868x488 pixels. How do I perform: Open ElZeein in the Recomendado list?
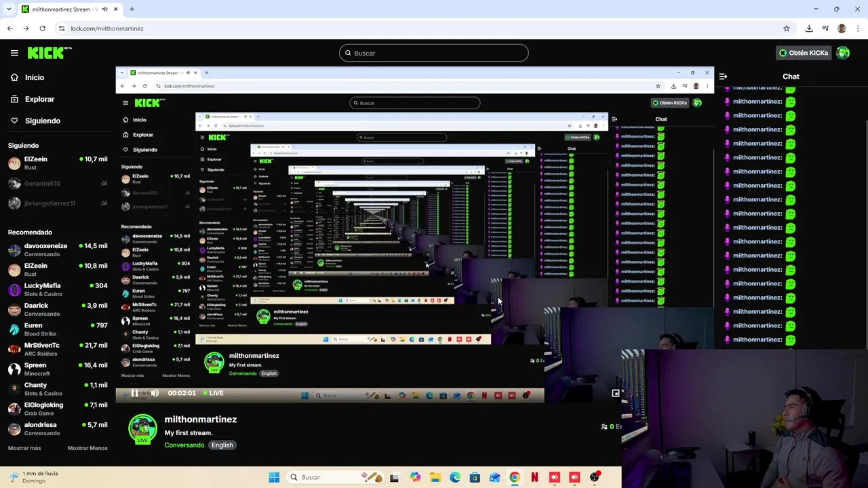[x=58, y=270]
